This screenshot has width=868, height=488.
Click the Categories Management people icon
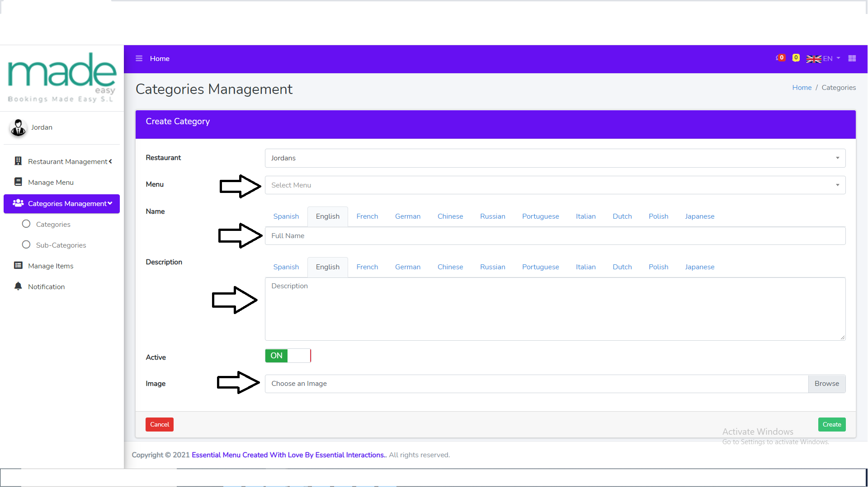[x=18, y=203]
